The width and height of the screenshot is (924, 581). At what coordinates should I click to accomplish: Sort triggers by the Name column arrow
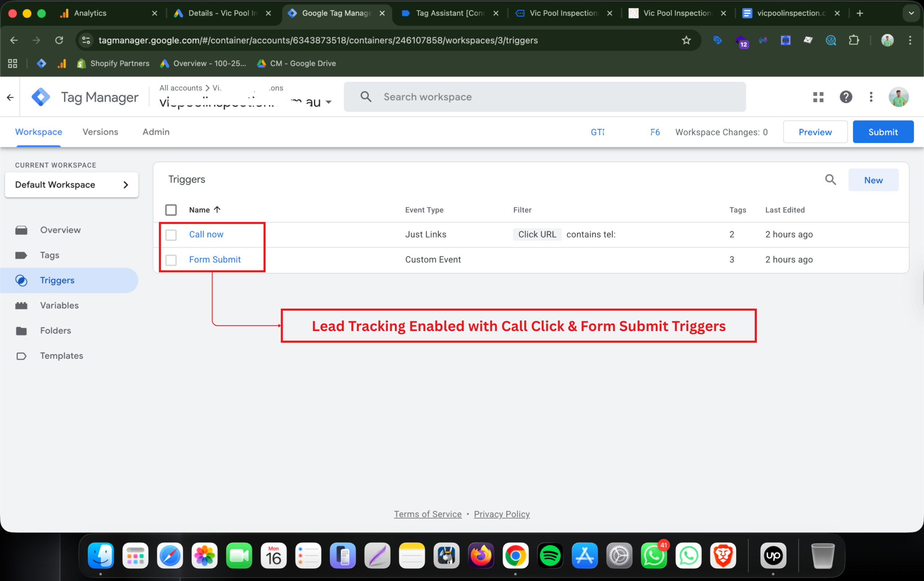pos(217,210)
